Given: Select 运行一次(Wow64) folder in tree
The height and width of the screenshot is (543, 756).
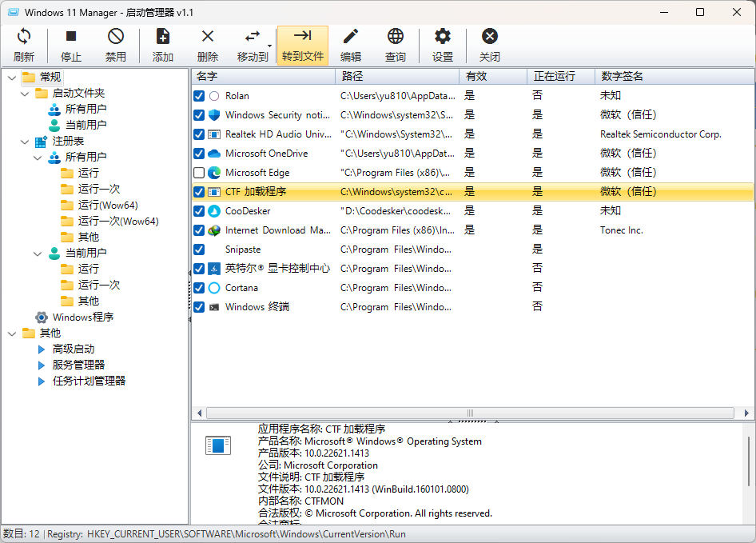Looking at the screenshot, I should point(118,221).
